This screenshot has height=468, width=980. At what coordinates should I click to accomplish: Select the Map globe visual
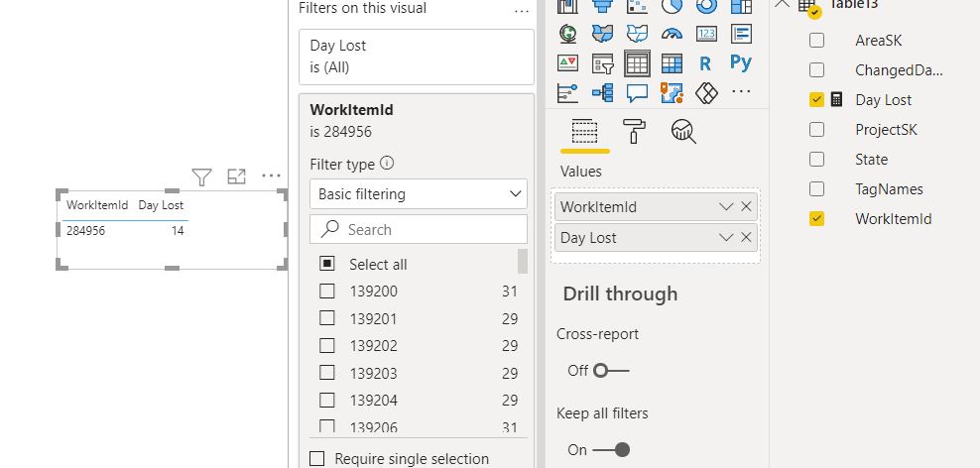click(567, 34)
